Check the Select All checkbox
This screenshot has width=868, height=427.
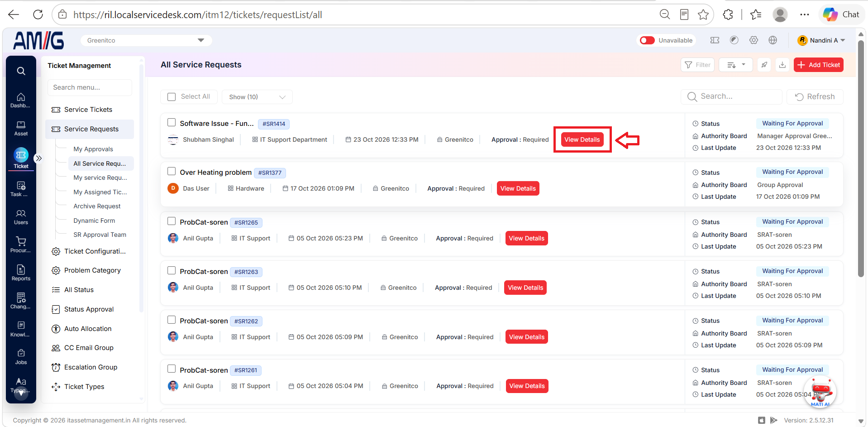click(172, 97)
